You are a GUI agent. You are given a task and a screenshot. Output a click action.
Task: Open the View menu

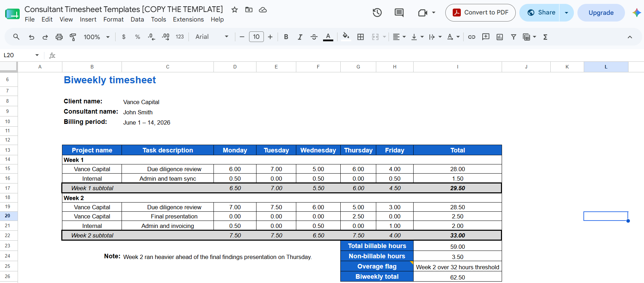(66, 19)
